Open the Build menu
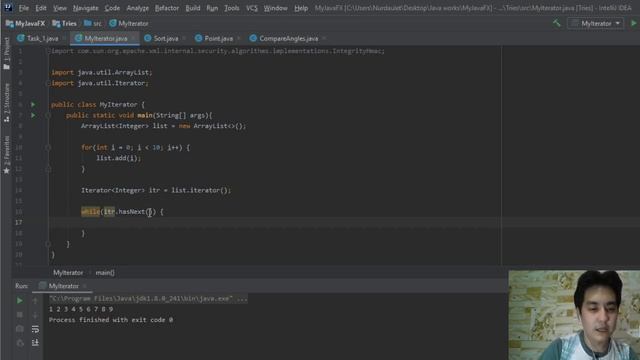Viewport: 640px width, 360px height. point(193,8)
